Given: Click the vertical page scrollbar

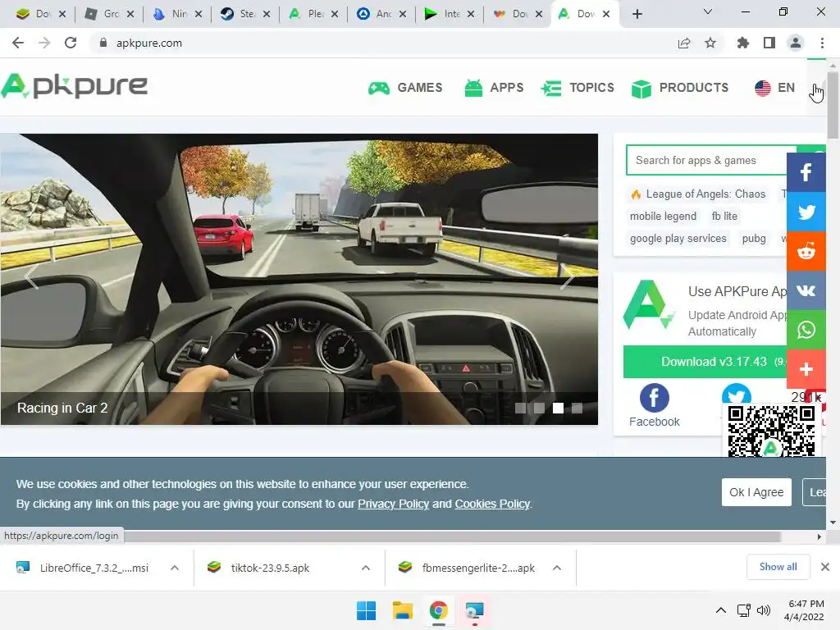Looking at the screenshot, I should coord(833,104).
